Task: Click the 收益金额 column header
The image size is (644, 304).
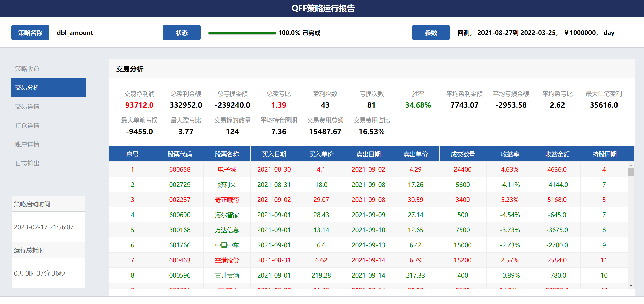Action: [557, 154]
